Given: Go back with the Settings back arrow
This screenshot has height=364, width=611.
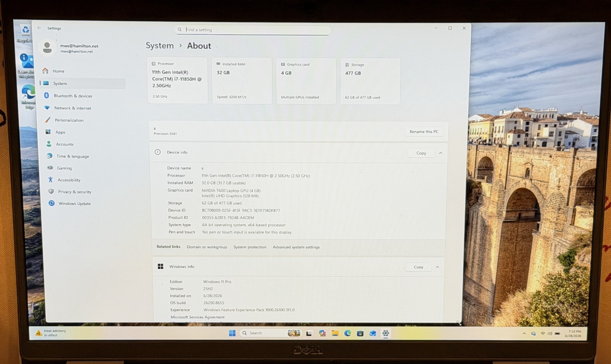Looking at the screenshot, I should (x=39, y=28).
